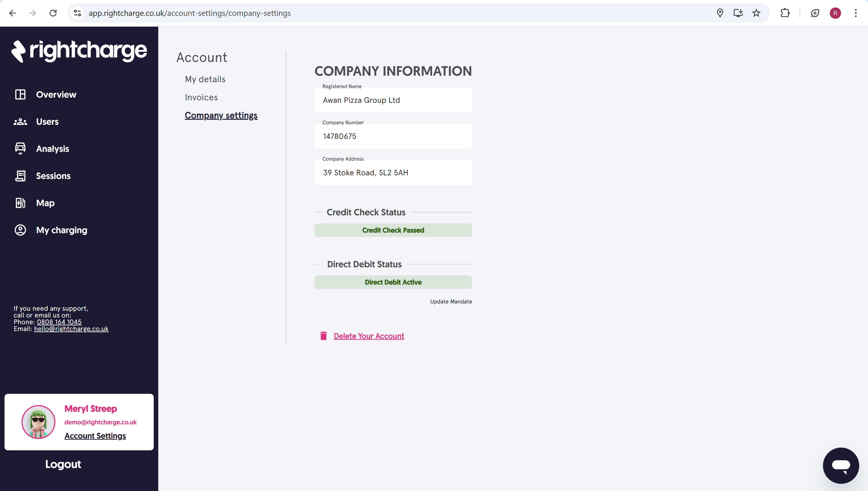
Task: Open Account Settings link in profile card
Action: coord(95,436)
